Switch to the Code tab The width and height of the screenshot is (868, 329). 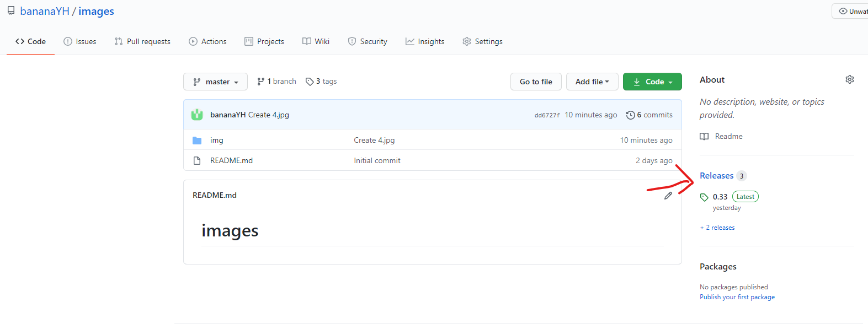tap(30, 41)
